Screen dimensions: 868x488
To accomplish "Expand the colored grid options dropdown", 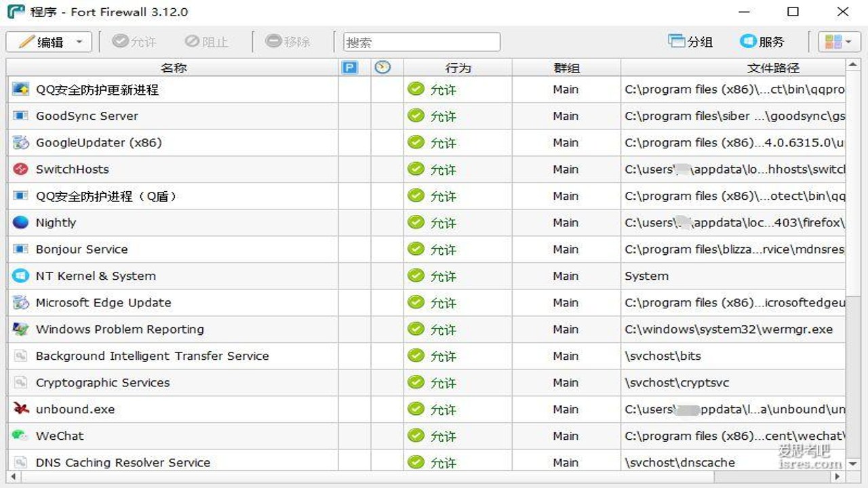I will [839, 42].
